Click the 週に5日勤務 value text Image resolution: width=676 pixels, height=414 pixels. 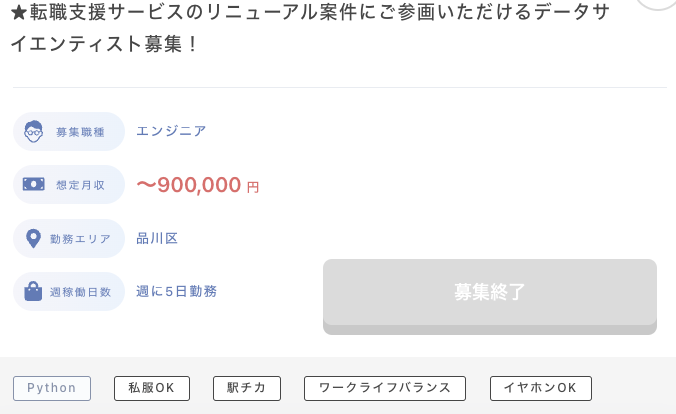[x=176, y=292]
